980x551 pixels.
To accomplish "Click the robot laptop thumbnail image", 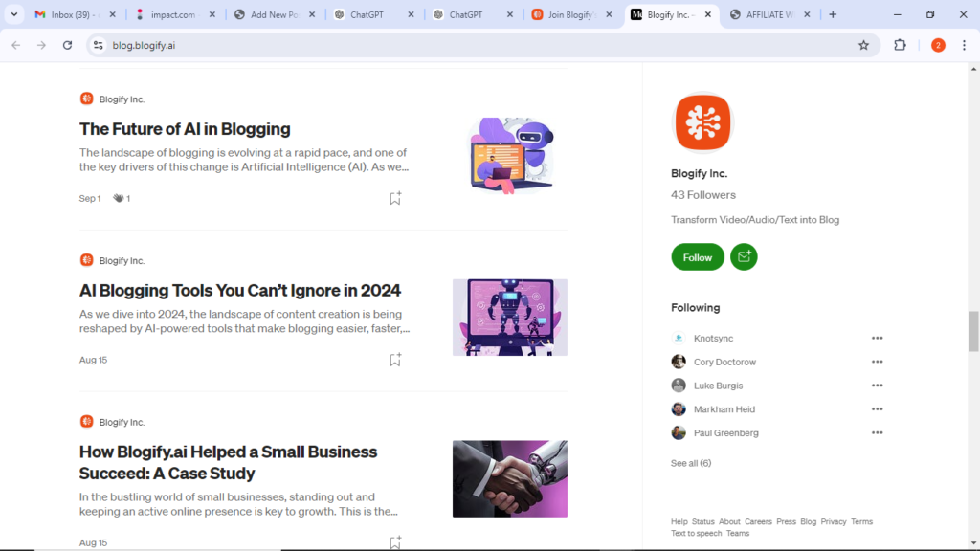I will tap(510, 156).
